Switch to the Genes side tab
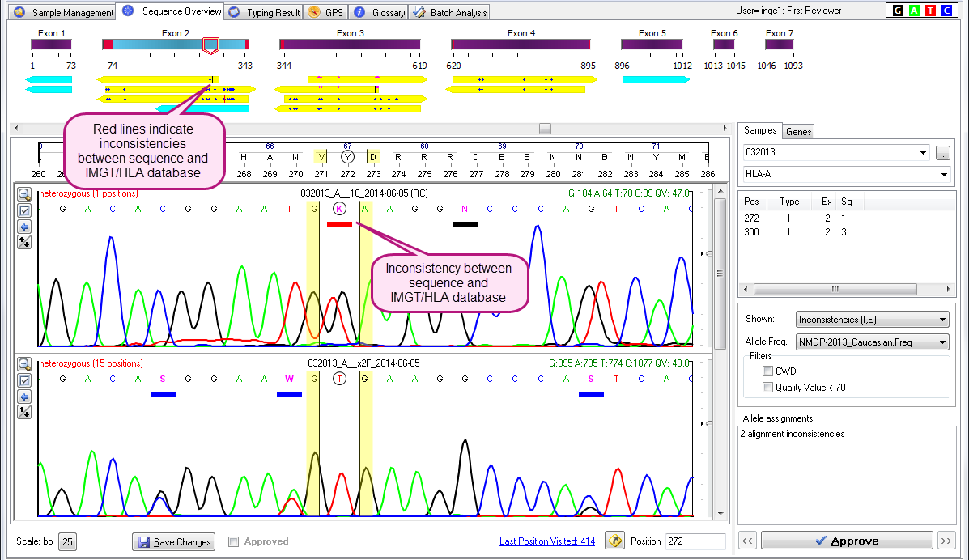Image resolution: width=969 pixels, height=560 pixels. click(x=798, y=132)
